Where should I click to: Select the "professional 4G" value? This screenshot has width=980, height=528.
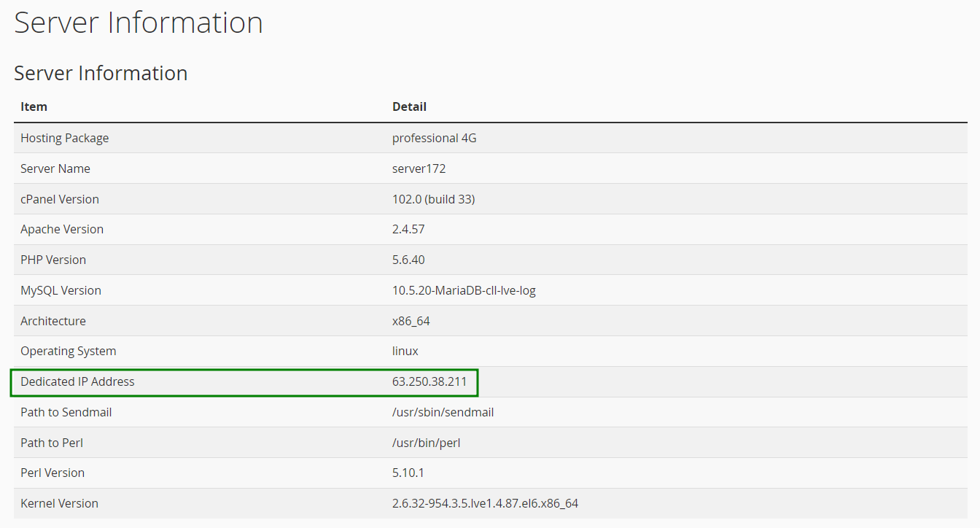click(435, 138)
